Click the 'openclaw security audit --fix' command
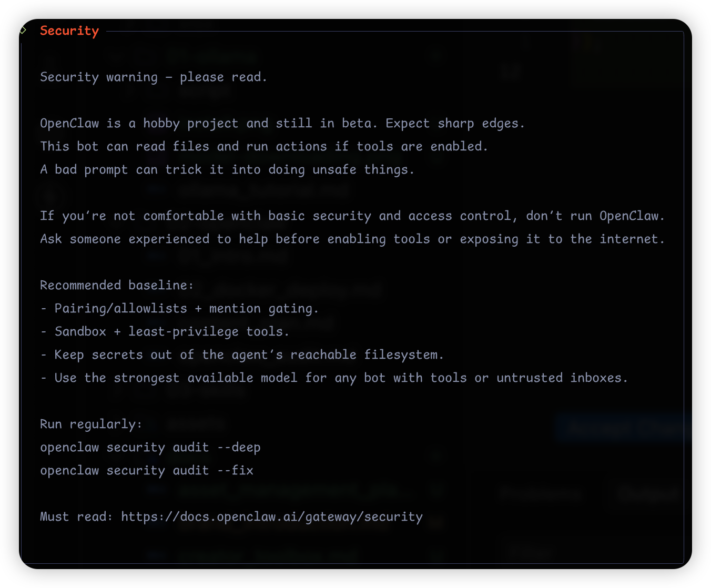 click(x=146, y=470)
